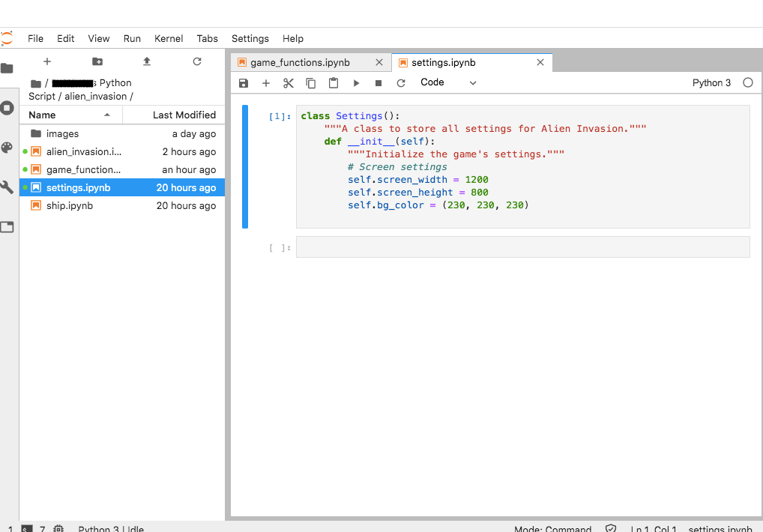Open the Running Terminals and Kernels sidebar
Screen dimensions: 763x532
coord(7,107)
